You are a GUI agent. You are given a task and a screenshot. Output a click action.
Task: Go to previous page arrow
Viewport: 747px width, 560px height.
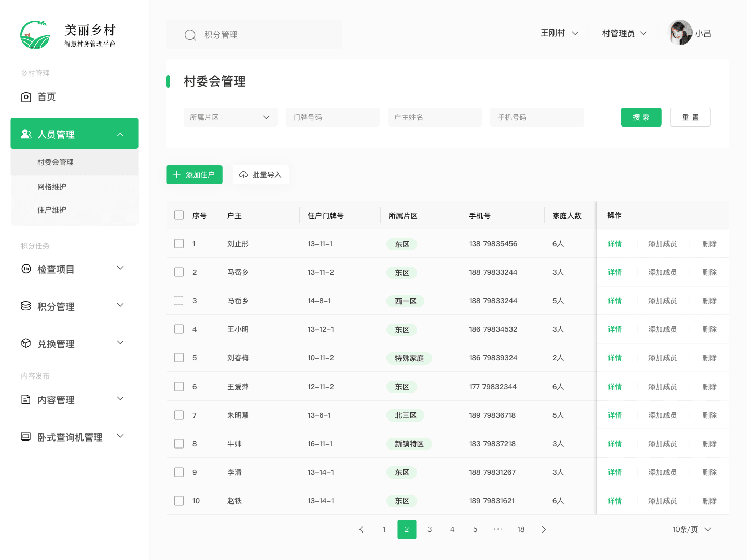pos(361,529)
